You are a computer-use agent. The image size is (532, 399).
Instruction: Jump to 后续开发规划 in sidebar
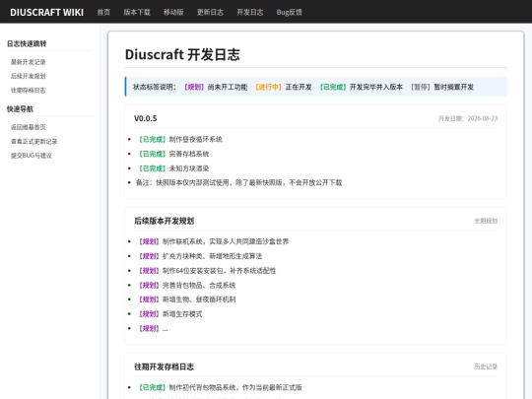(29, 76)
